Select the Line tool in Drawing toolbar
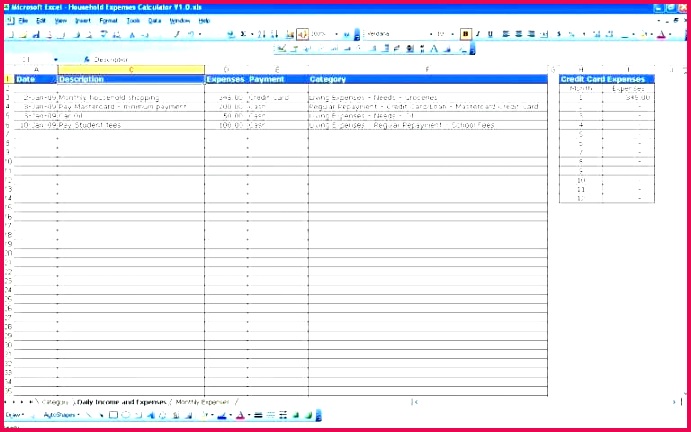Image resolution: width=691 pixels, height=432 pixels. [x=89, y=415]
